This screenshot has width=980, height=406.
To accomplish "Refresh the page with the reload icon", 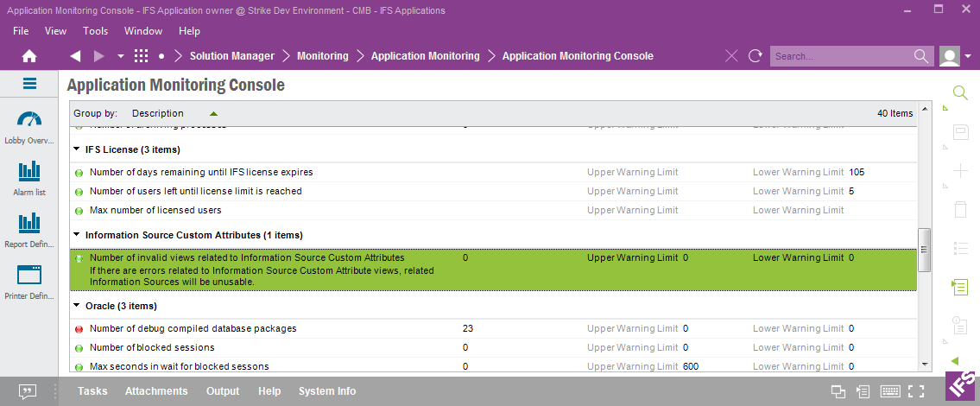I will click(755, 56).
